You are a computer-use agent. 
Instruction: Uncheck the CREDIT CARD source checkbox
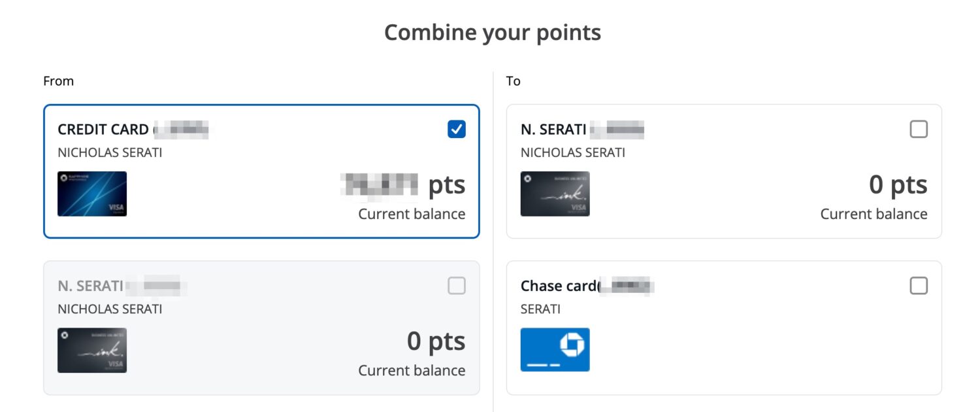[457, 129]
